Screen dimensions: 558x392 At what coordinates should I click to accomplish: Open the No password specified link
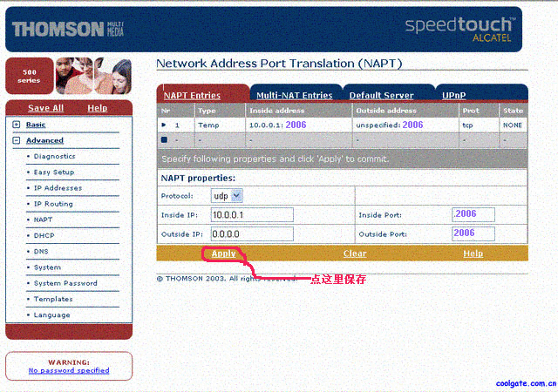(x=69, y=370)
